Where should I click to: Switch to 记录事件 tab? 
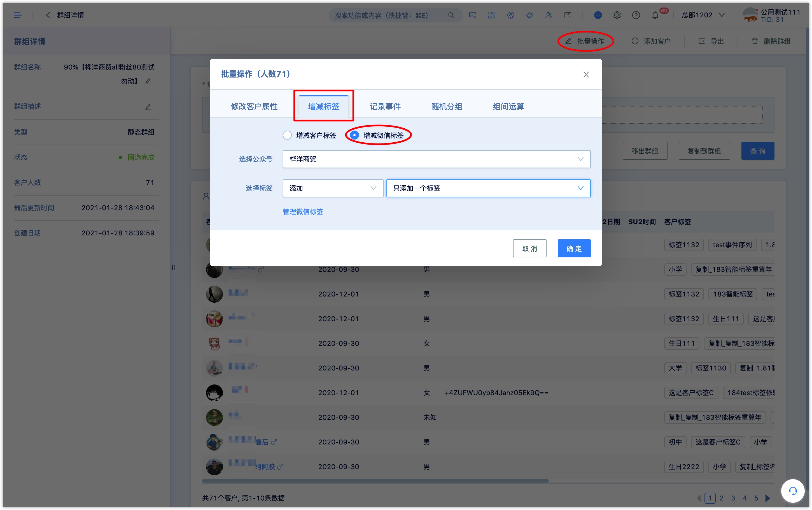tap(385, 106)
